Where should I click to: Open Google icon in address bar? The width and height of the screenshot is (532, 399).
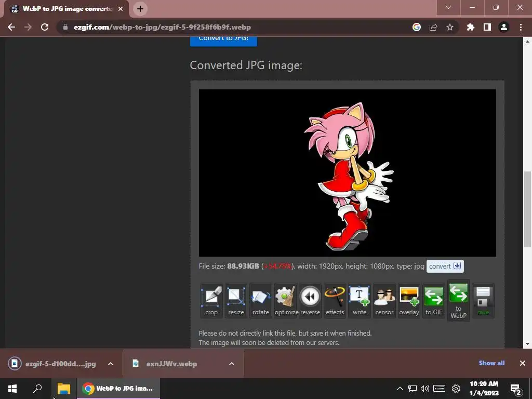coord(417,27)
